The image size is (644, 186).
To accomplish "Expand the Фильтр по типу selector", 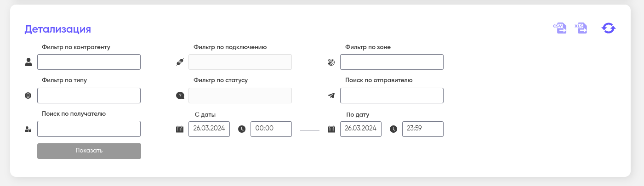I will tap(89, 96).
